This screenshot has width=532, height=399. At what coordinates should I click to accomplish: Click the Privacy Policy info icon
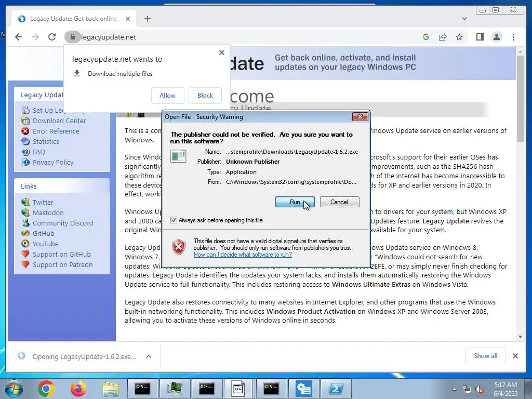point(25,162)
